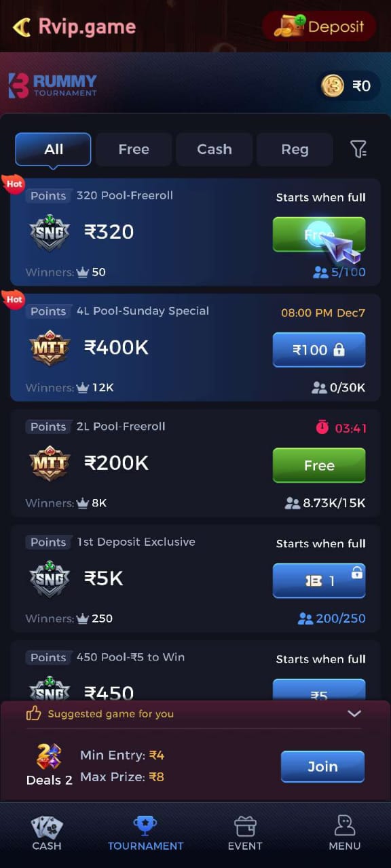
Task: Switch to the Cash tab
Action: coord(215,149)
